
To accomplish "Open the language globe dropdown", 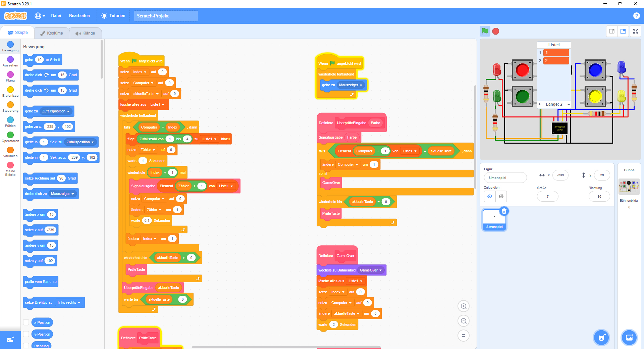I will pos(40,16).
